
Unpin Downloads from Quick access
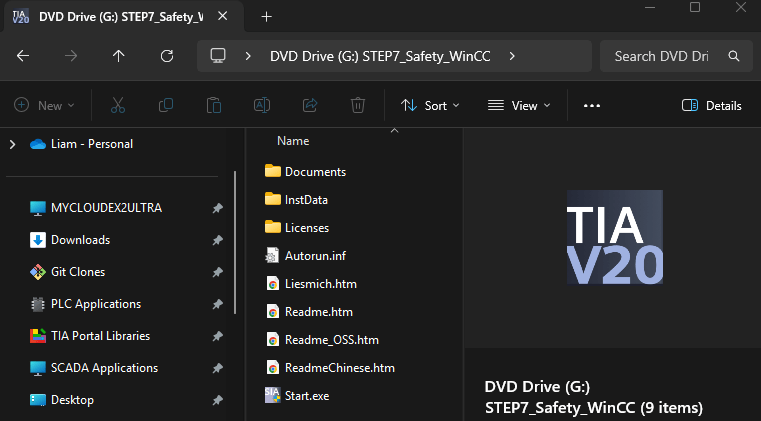pyautogui.click(x=218, y=240)
